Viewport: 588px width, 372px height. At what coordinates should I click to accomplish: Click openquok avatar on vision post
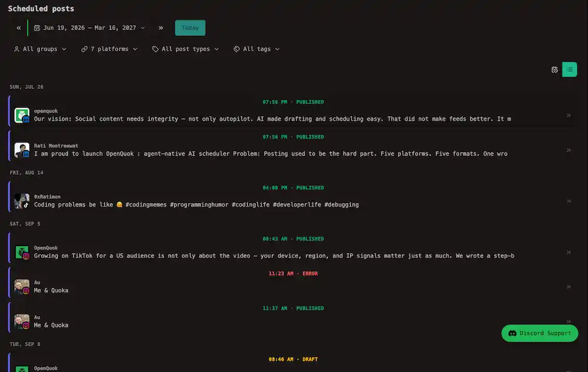22,115
